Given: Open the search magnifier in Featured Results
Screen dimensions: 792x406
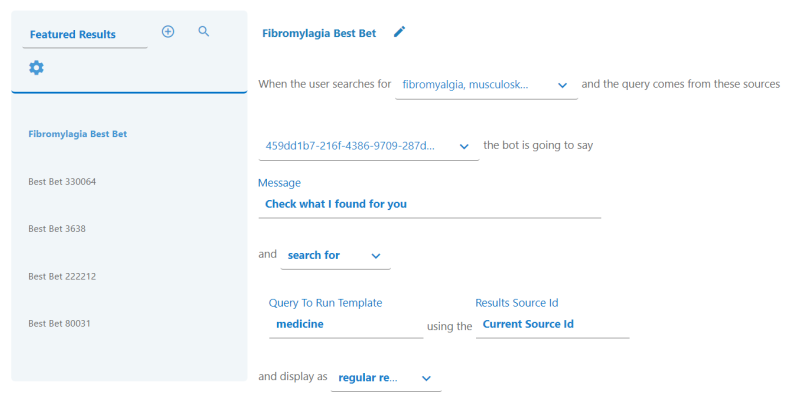Looking at the screenshot, I should [x=204, y=32].
